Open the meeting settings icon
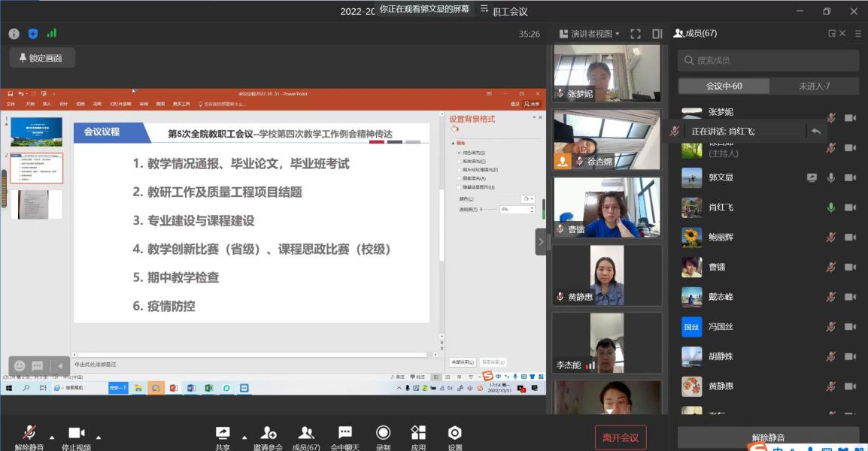The height and width of the screenshot is (451, 868). pyautogui.click(x=454, y=433)
